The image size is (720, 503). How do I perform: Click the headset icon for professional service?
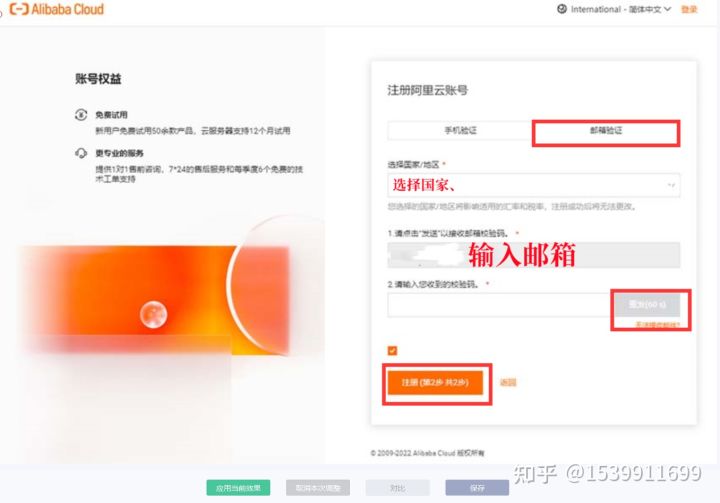point(81,153)
